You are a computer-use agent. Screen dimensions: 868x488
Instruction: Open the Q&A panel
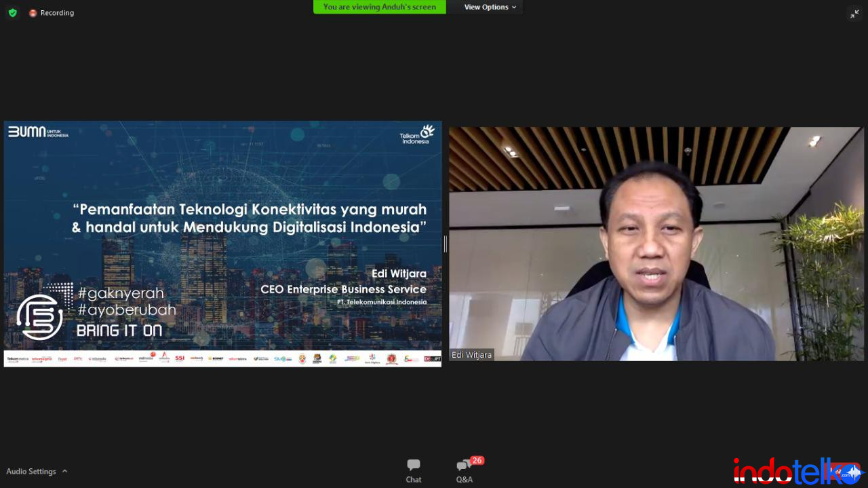464,470
